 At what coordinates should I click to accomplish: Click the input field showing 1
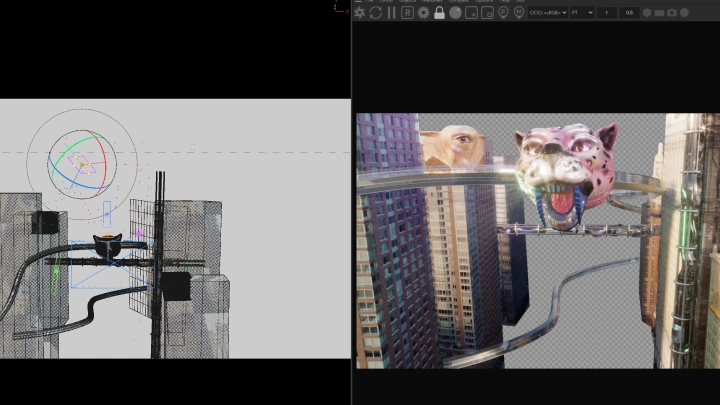click(607, 13)
